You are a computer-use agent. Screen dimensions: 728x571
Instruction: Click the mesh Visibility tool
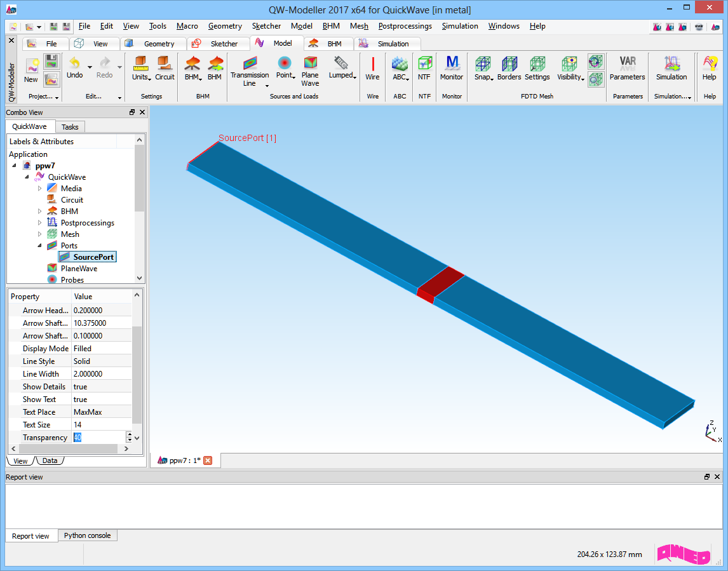coord(570,68)
